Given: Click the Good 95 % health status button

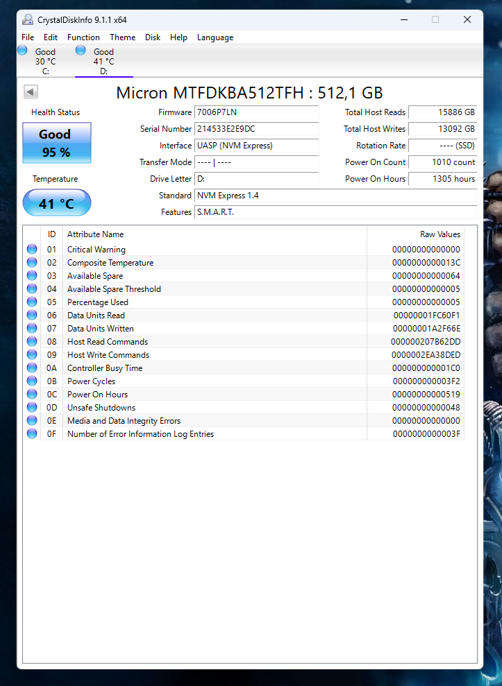Looking at the screenshot, I should pos(57,143).
